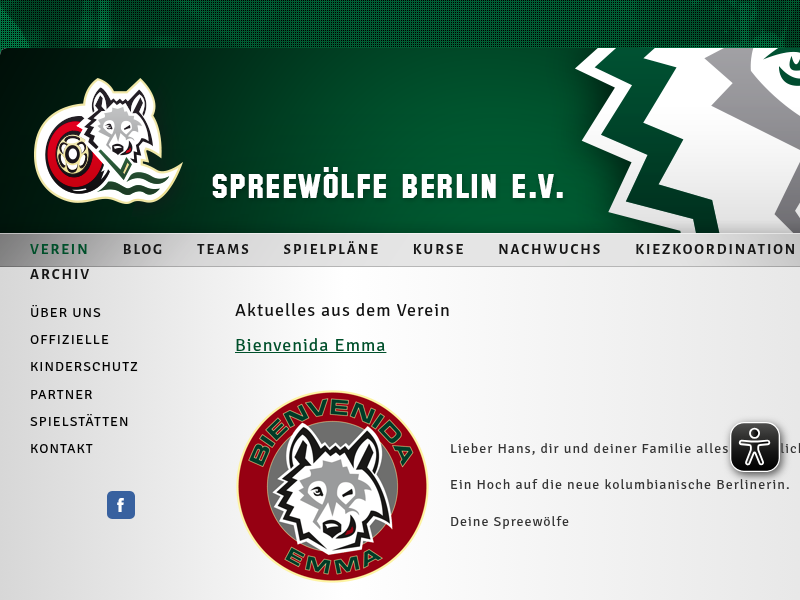
Task: Select Kontakt in the sidebar
Action: click(x=62, y=449)
